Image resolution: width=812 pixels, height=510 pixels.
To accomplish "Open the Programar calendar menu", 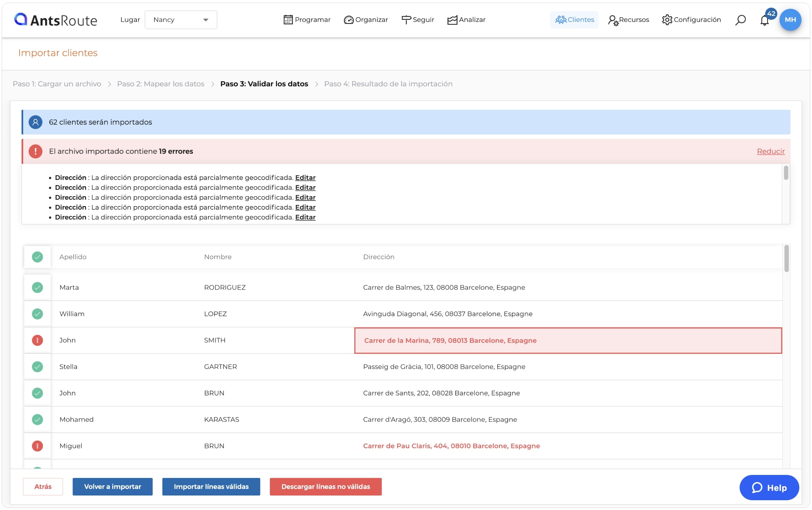I will point(307,20).
